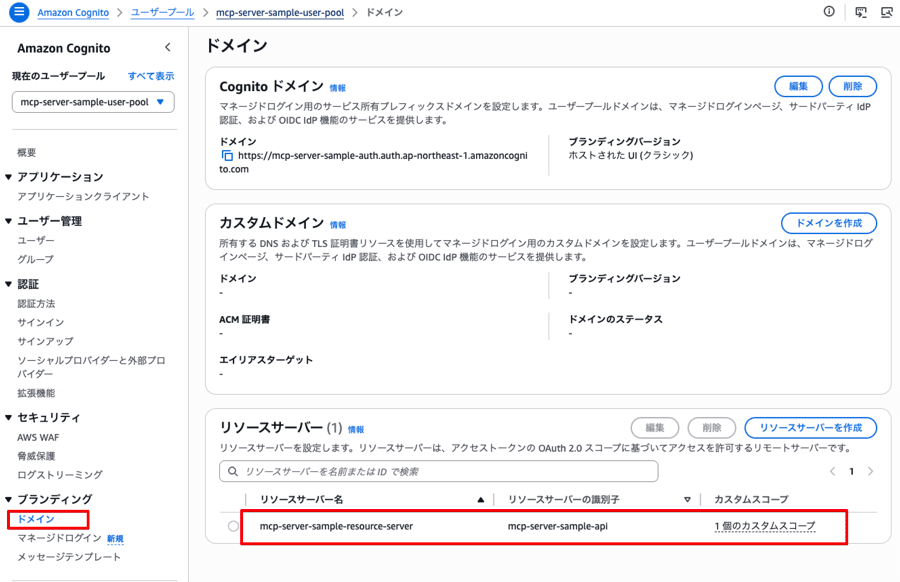The width and height of the screenshot is (900, 582).
Task: Open サインアップ in the sidebar
Action: tap(45, 341)
